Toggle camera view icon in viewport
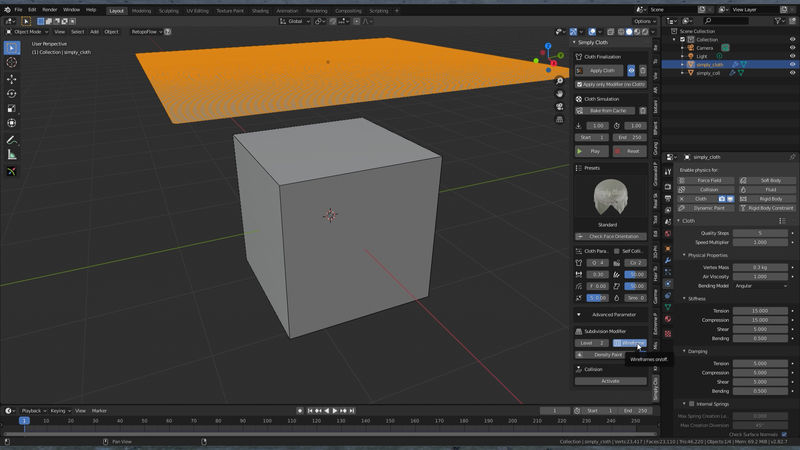The image size is (800, 450). click(x=560, y=107)
